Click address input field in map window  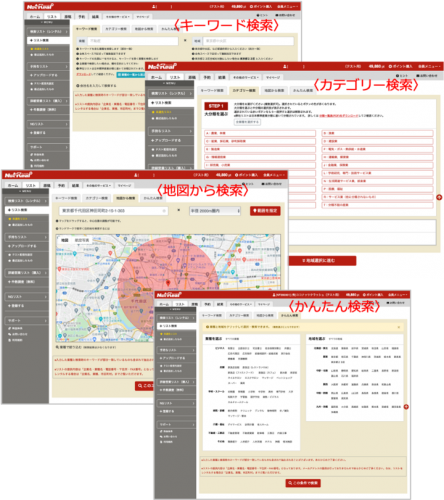(113, 211)
